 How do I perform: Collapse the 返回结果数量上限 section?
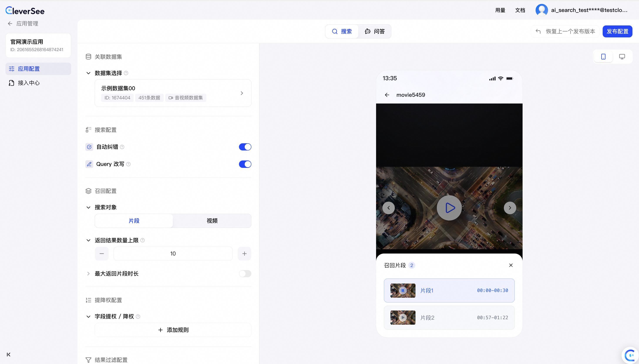coord(88,240)
